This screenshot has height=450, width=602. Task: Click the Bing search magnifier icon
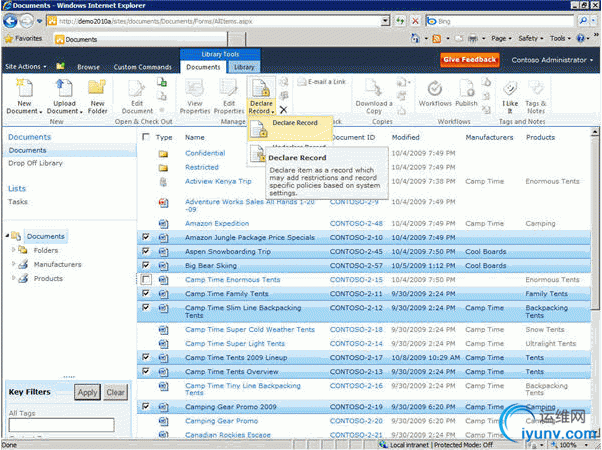pyautogui.click(x=583, y=21)
